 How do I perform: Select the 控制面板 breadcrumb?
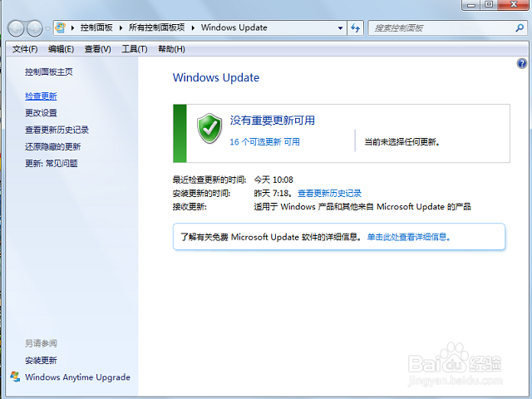pyautogui.click(x=96, y=27)
